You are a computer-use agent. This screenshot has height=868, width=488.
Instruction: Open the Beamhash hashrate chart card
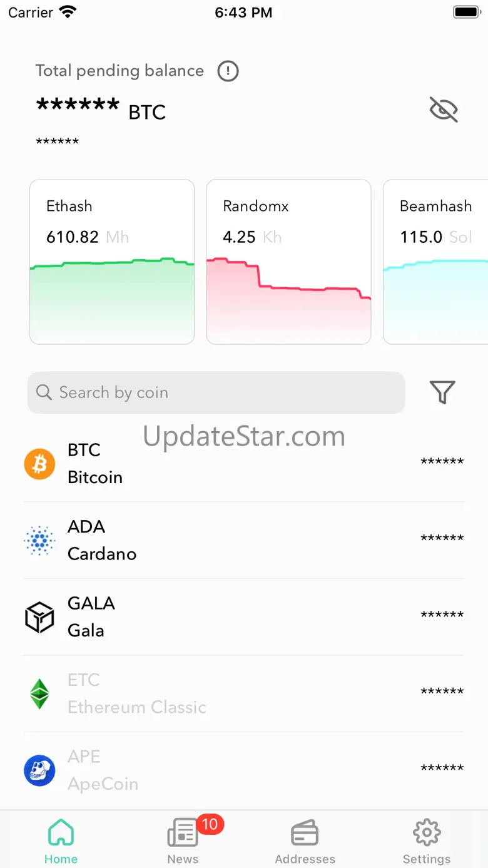pyautogui.click(x=435, y=262)
